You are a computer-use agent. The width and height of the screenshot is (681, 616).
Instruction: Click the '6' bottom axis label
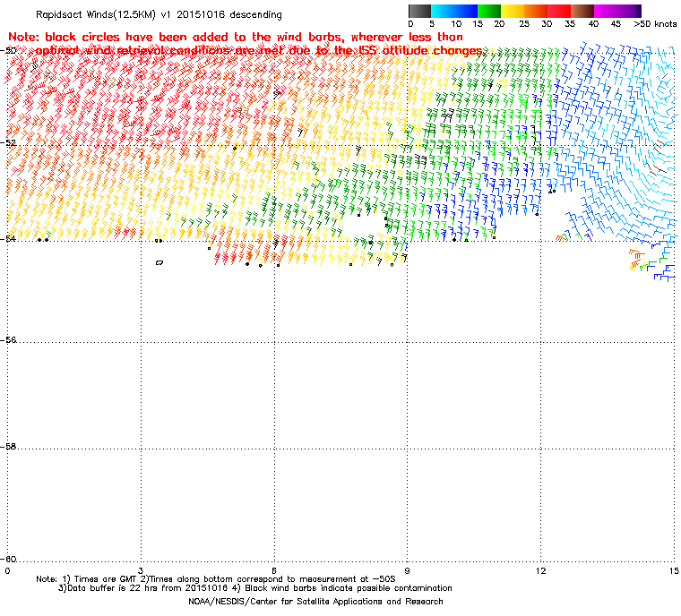tap(274, 570)
